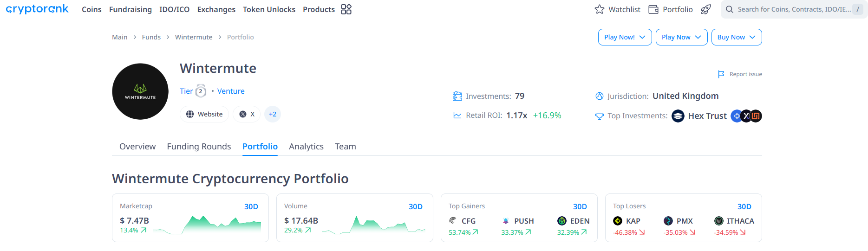The height and width of the screenshot is (251, 868).
Task: Click the blue top investment coin icon
Action: [737, 116]
